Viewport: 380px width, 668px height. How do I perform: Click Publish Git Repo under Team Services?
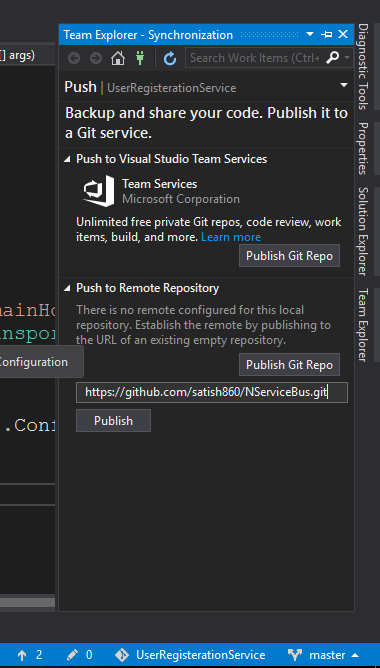click(x=289, y=256)
